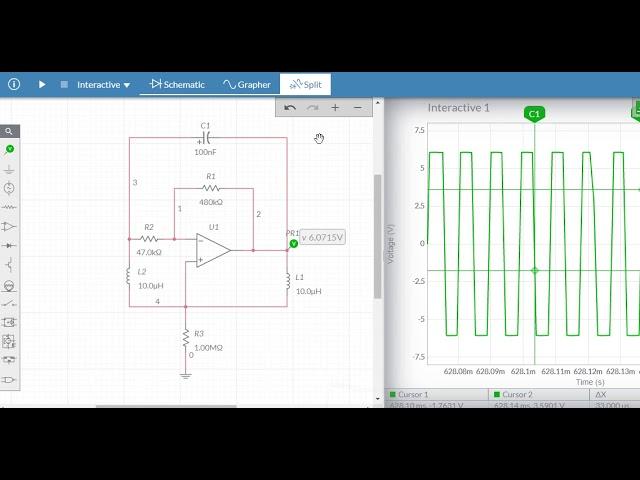Select inductor L1 on the schematic
The height and width of the screenshot is (480, 640).
click(287, 281)
